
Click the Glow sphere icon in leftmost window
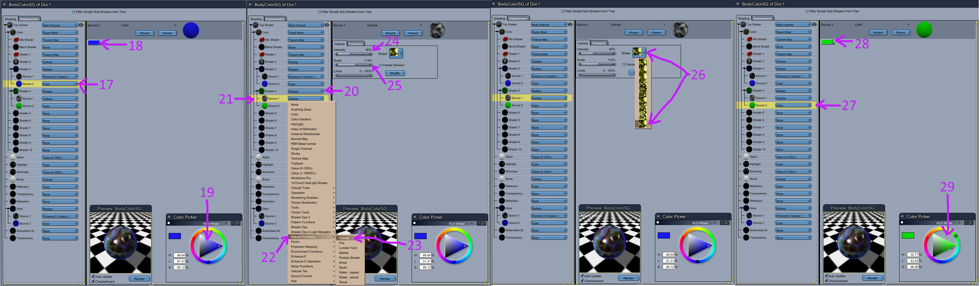tap(13, 209)
